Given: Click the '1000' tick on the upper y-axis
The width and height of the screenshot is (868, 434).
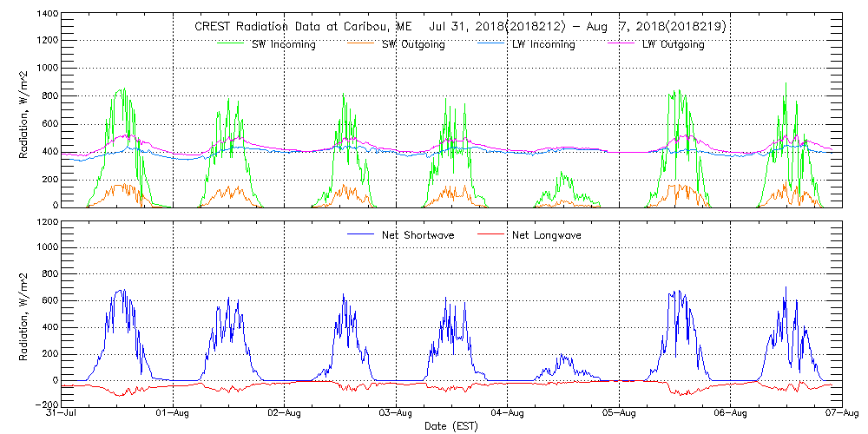Looking at the screenshot, I should pos(47,68).
